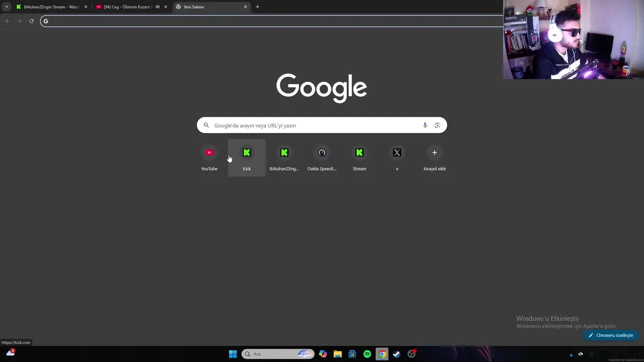Open the Windows Start menu

233,354
